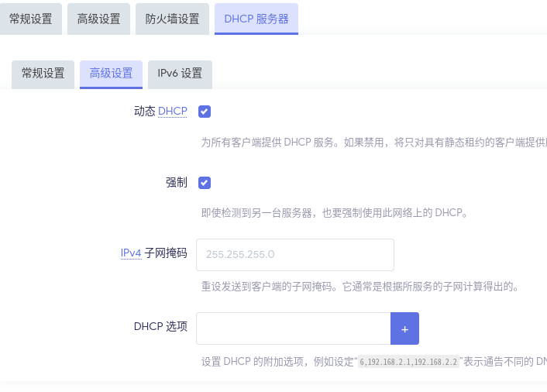Click the plus icon to add DHCP option
This screenshot has height=392, width=547.
[x=404, y=328]
